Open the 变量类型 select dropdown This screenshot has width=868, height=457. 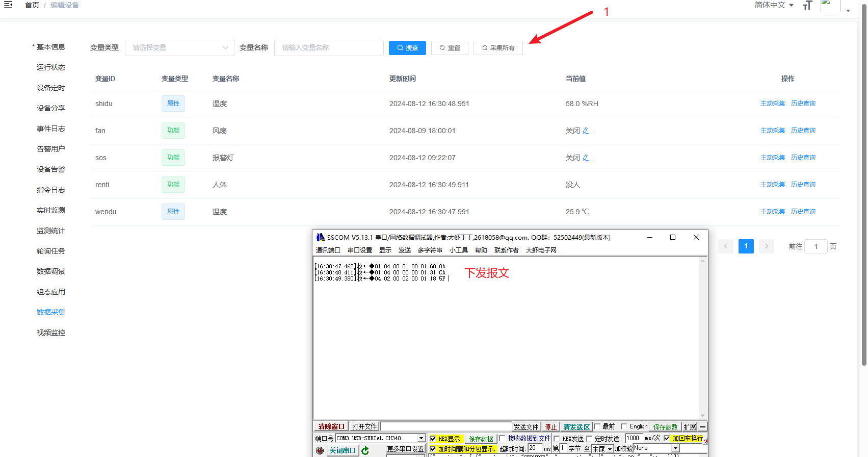(x=179, y=48)
